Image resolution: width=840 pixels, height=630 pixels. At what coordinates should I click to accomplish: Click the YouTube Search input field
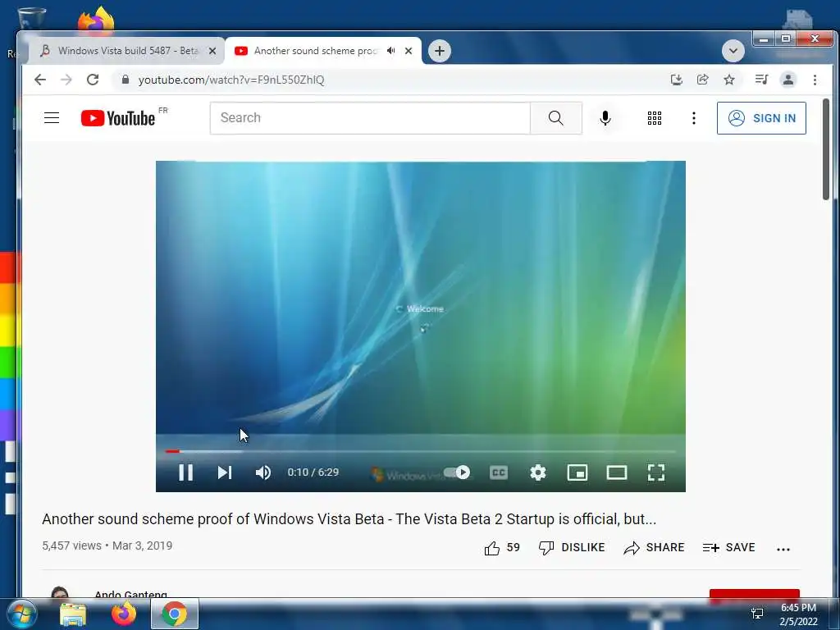point(370,118)
